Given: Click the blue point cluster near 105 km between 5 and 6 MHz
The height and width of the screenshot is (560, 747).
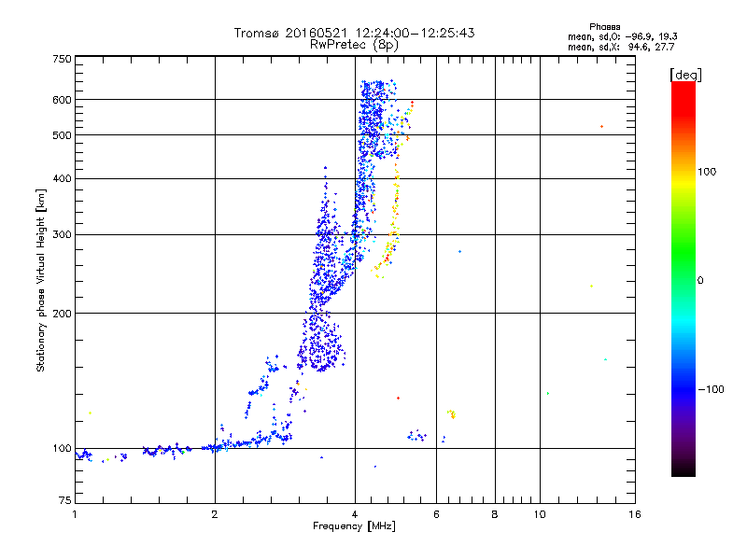Looking at the screenshot, I should (416, 436).
